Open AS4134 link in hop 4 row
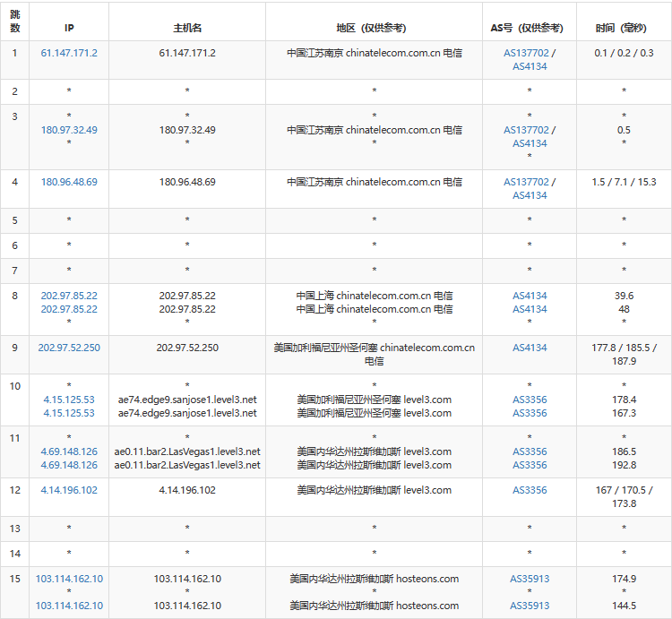672x619 pixels. point(530,195)
